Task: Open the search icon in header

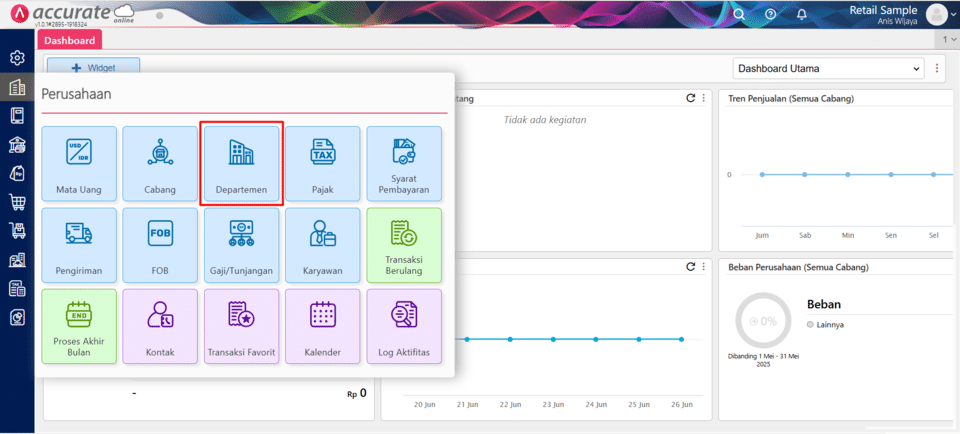Action: (x=739, y=14)
